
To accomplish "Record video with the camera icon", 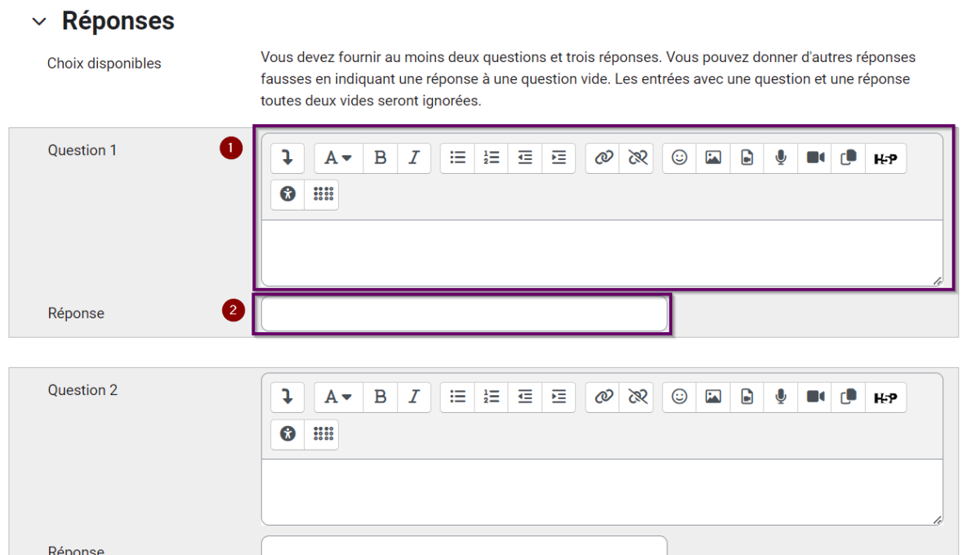I will (x=813, y=158).
